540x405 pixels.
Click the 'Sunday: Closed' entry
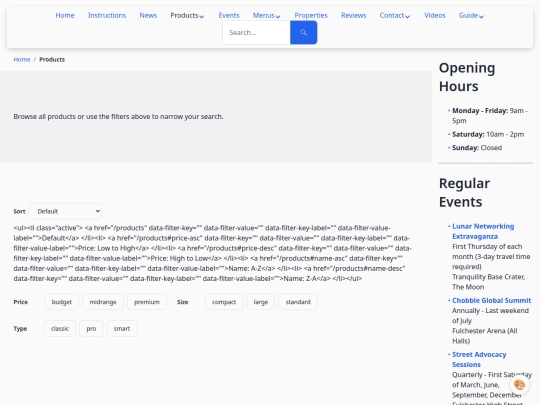477,147
